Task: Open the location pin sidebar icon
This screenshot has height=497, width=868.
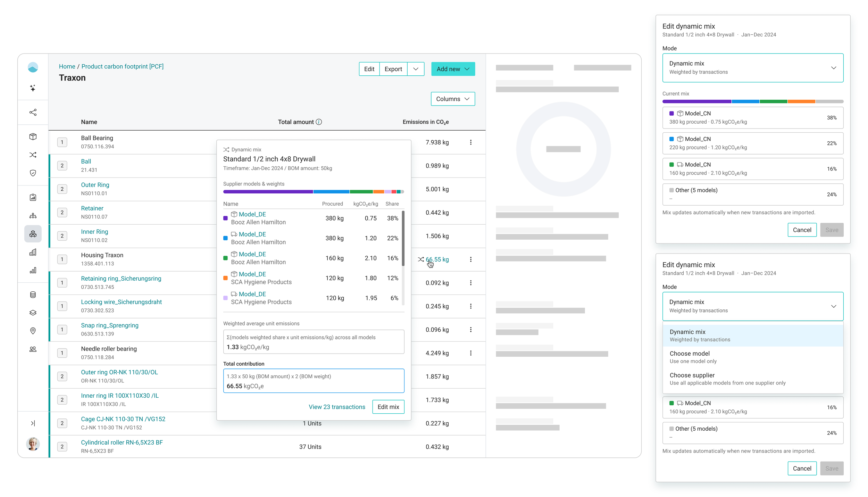Action: [x=33, y=331]
